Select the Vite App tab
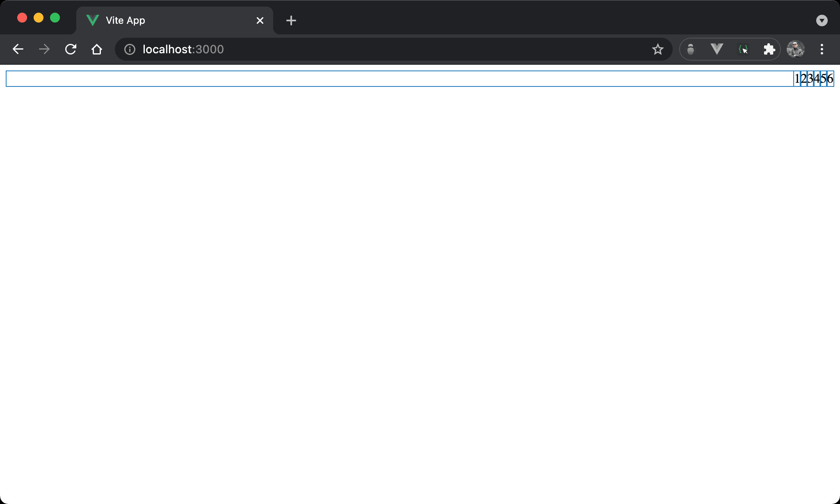Image resolution: width=840 pixels, height=504 pixels. 164,20
